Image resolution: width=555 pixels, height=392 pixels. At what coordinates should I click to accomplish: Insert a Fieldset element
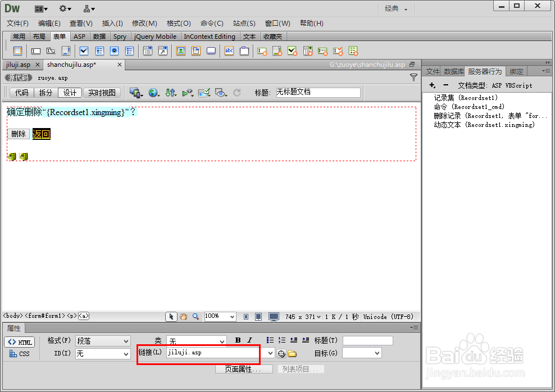244,51
